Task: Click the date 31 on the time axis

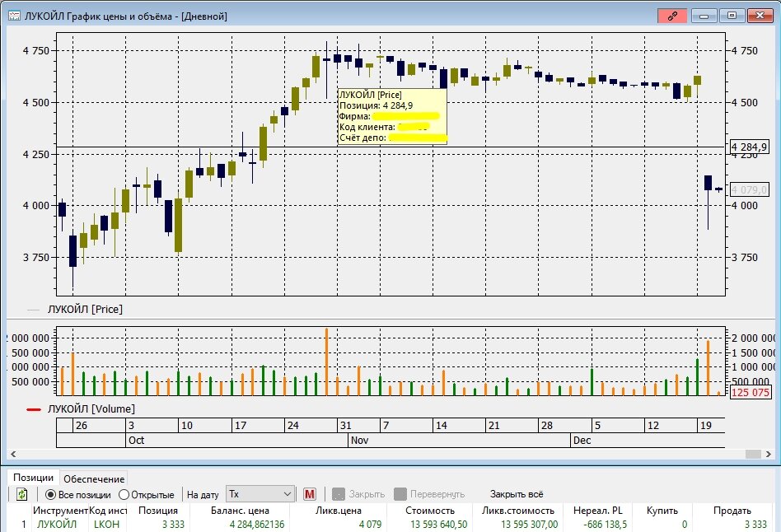Action: tap(346, 426)
